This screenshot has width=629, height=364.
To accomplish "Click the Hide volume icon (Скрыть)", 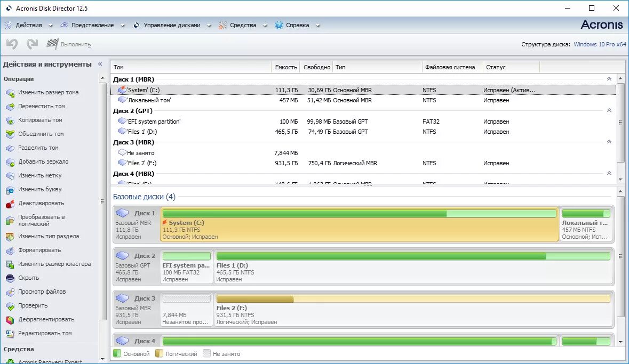I will point(10,278).
